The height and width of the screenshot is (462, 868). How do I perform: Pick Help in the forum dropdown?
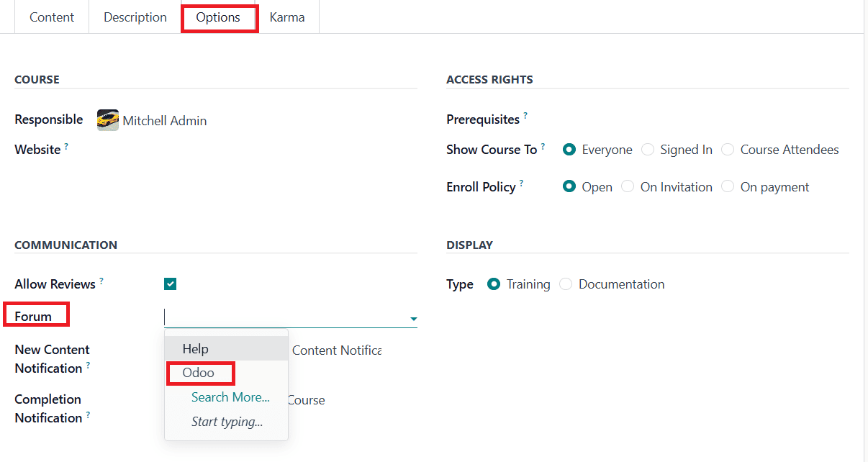pyautogui.click(x=196, y=349)
